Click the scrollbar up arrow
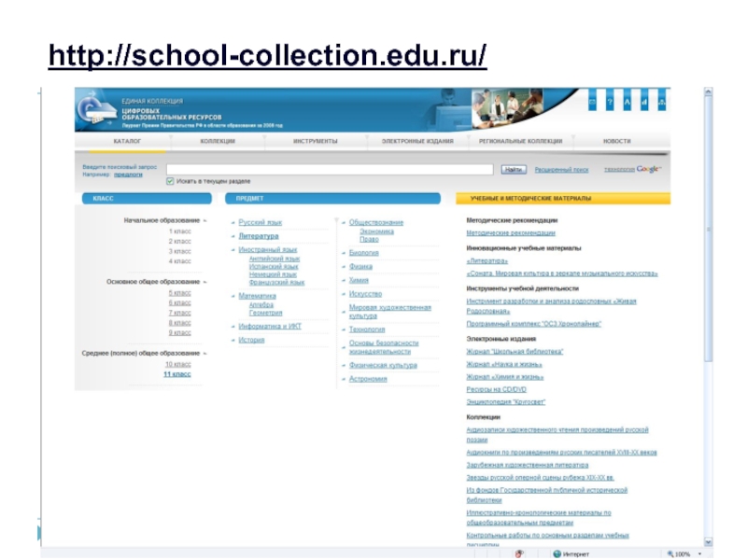Screen dimensions: 747x560 coord(709,91)
